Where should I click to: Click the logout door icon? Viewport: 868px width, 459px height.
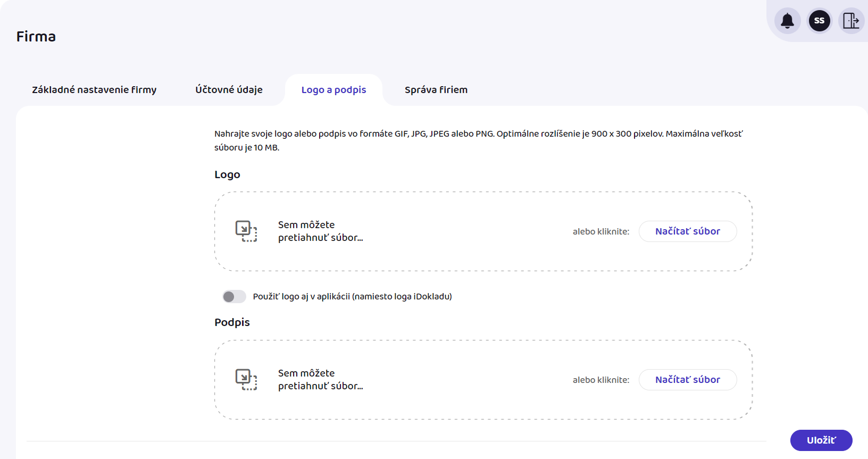coord(851,21)
